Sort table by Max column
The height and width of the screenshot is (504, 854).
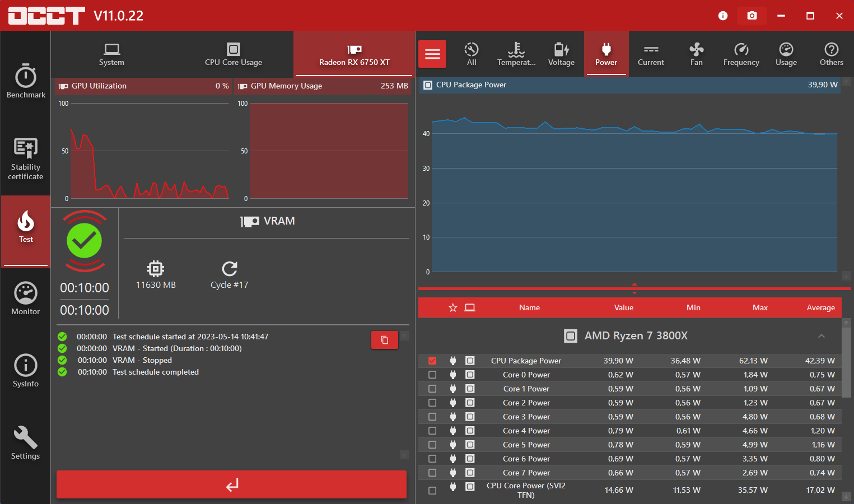click(x=760, y=307)
